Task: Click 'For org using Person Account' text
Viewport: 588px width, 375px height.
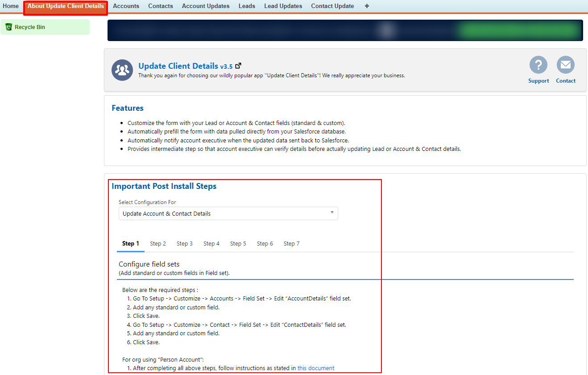Action: tap(163, 360)
